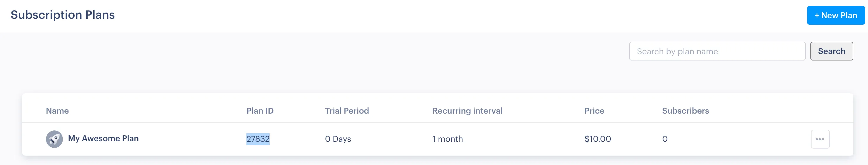This screenshot has height=165, width=868.
Task: Focus the Search by plan name field
Action: click(717, 51)
